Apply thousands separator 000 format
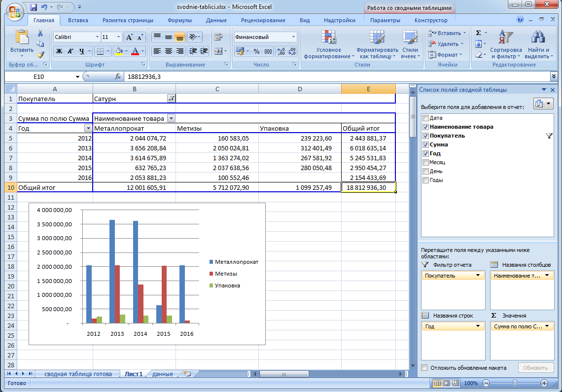Viewport: 562px width, 392px height. pos(268,51)
